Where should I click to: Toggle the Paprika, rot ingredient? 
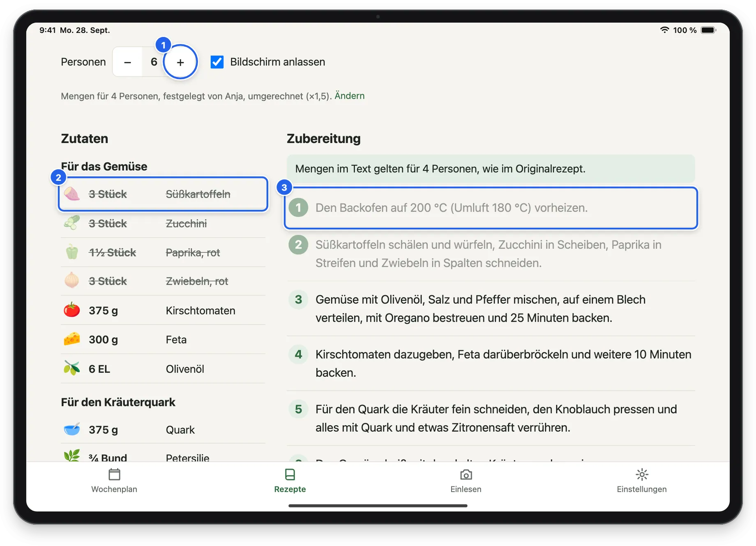(163, 252)
